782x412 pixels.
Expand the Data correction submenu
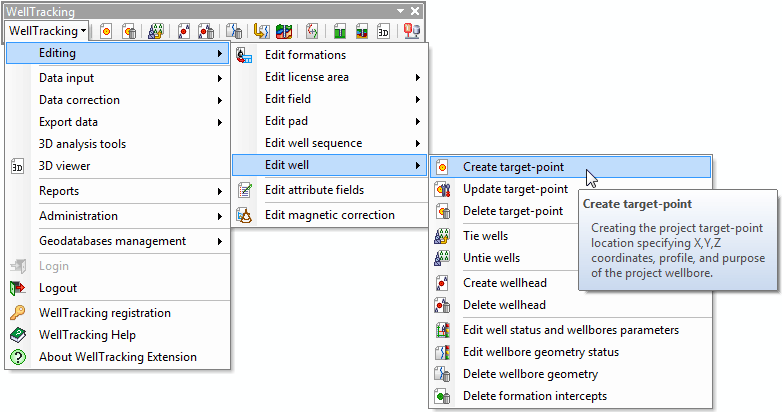tap(118, 100)
